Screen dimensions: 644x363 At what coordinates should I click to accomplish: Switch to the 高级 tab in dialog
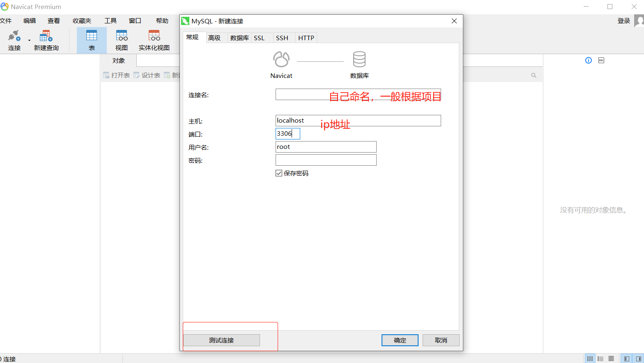click(214, 38)
